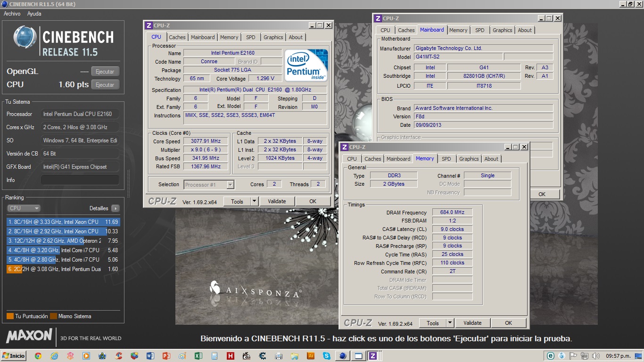Screen dimensions: 644x362
Task: Open Microsoft Word from the taskbar
Action: [x=150, y=356]
